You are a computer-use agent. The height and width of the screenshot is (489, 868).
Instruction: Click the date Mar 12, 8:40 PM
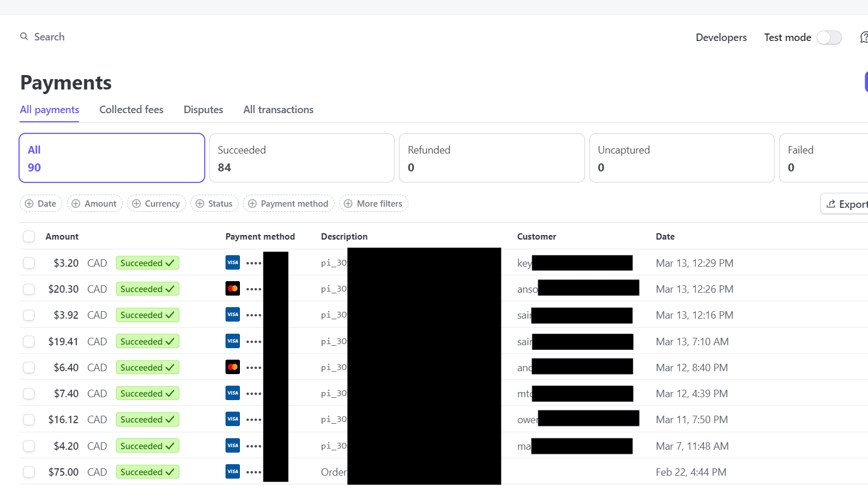[692, 368]
